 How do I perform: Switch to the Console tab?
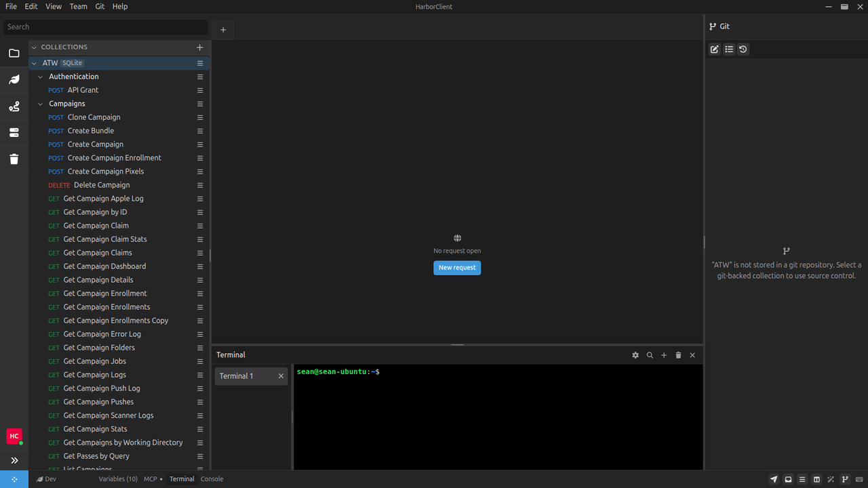click(x=212, y=479)
